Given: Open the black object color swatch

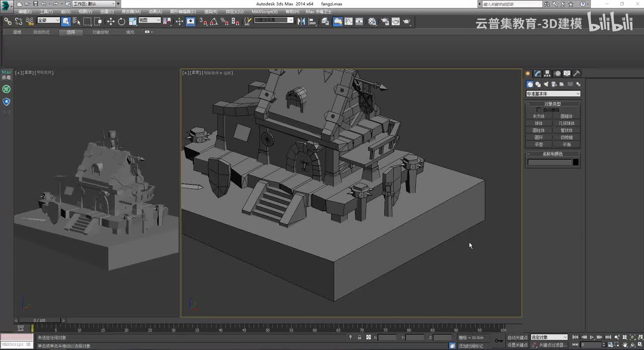Looking at the screenshot, I should point(576,162).
